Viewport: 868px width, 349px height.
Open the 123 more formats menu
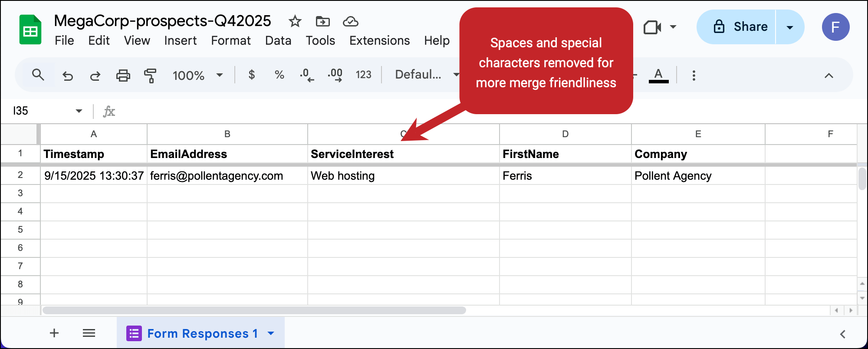pos(364,75)
